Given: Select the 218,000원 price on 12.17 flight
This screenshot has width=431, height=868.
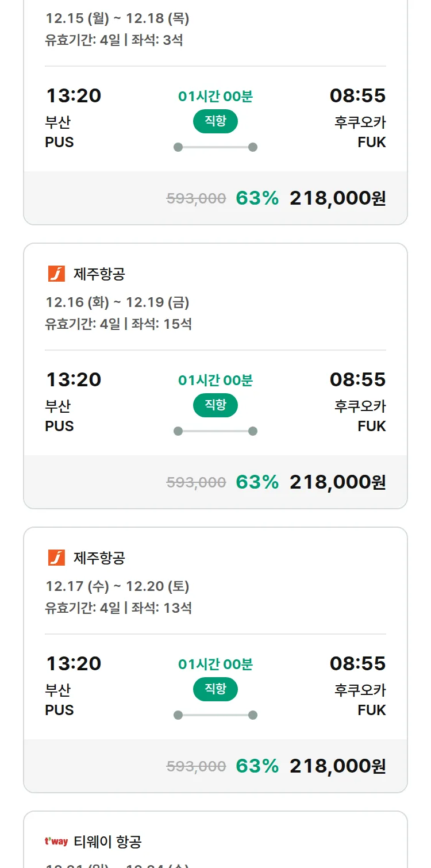Looking at the screenshot, I should point(337,766).
